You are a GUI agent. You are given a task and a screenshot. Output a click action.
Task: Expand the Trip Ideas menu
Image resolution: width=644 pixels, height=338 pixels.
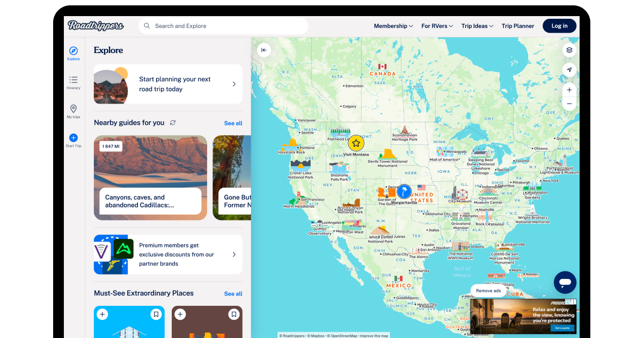[477, 26]
